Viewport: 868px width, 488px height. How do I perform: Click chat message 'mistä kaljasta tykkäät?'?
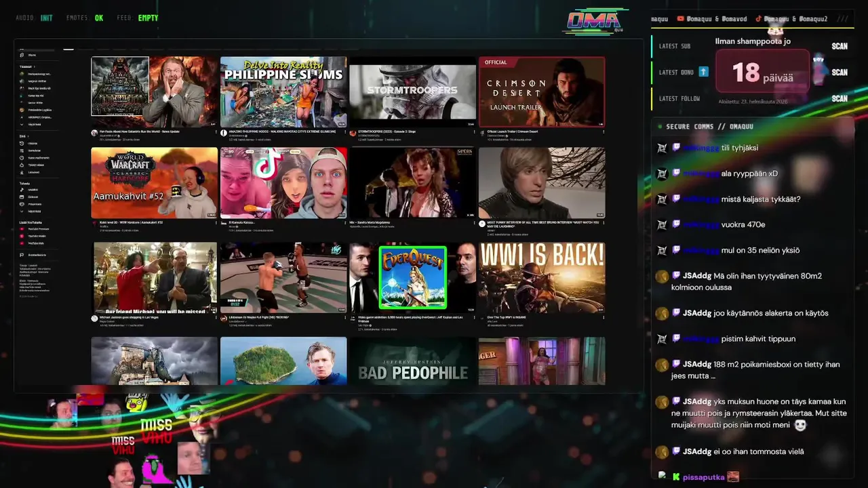pyautogui.click(x=760, y=199)
